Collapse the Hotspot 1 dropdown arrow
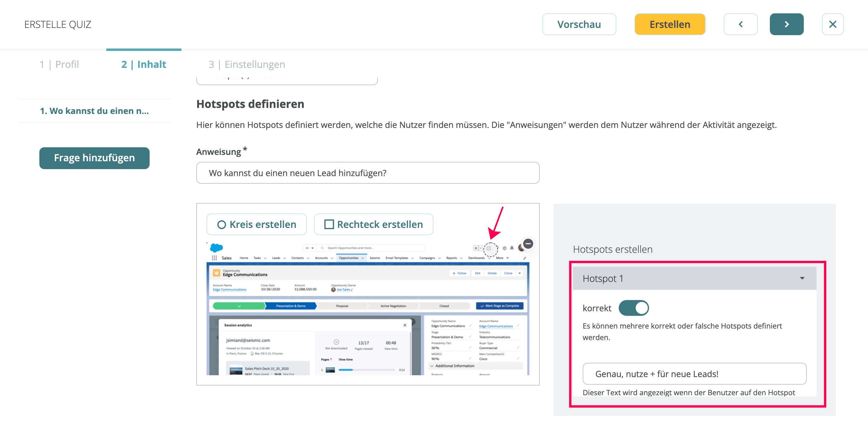 802,279
